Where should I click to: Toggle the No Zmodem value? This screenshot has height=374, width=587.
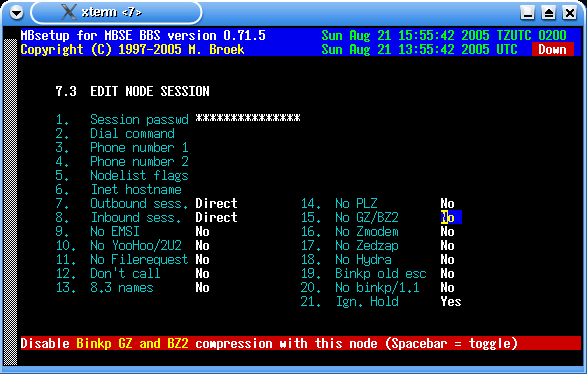447,232
